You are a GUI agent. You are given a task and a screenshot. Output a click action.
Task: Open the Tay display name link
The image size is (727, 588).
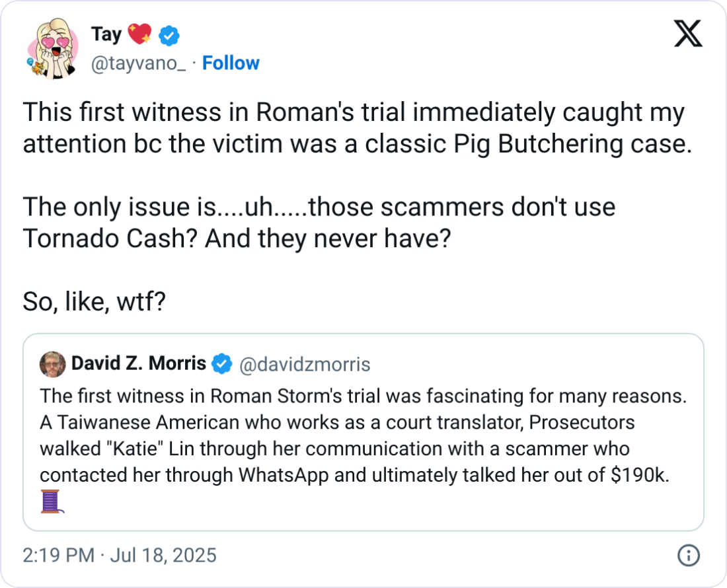(104, 35)
